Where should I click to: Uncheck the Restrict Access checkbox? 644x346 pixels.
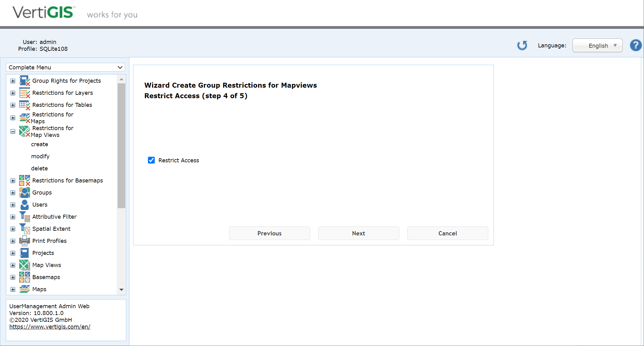pyautogui.click(x=151, y=160)
